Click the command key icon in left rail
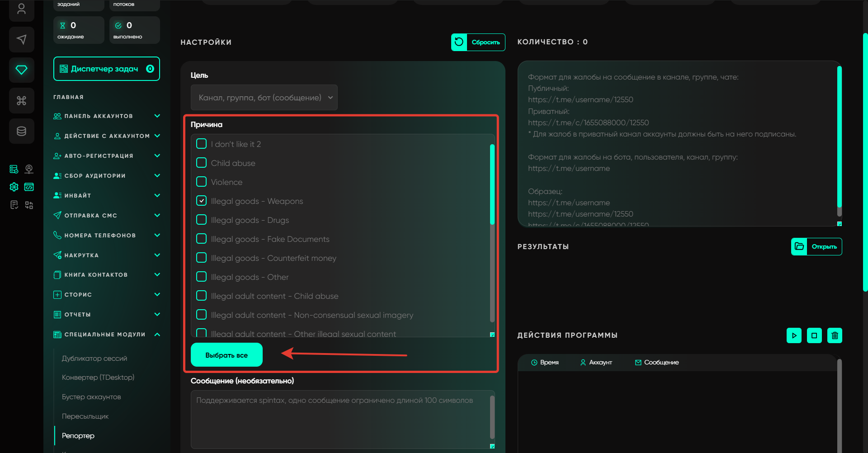The height and width of the screenshot is (453, 868). click(21, 100)
